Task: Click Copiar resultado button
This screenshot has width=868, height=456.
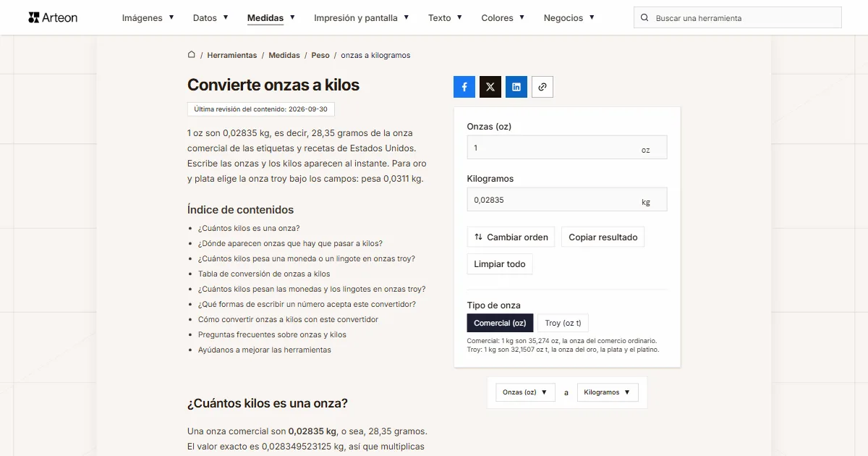Action: (x=603, y=237)
